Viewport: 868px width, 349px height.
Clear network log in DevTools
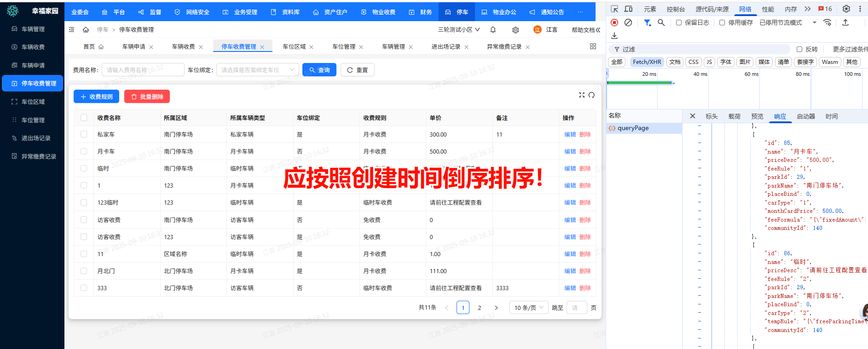tap(628, 23)
